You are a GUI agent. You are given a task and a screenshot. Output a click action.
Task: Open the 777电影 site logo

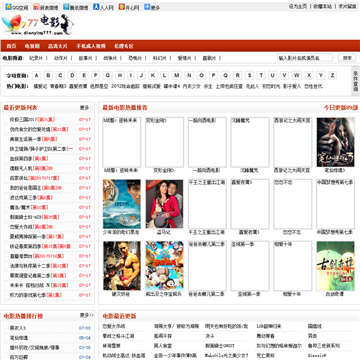pos(38,25)
